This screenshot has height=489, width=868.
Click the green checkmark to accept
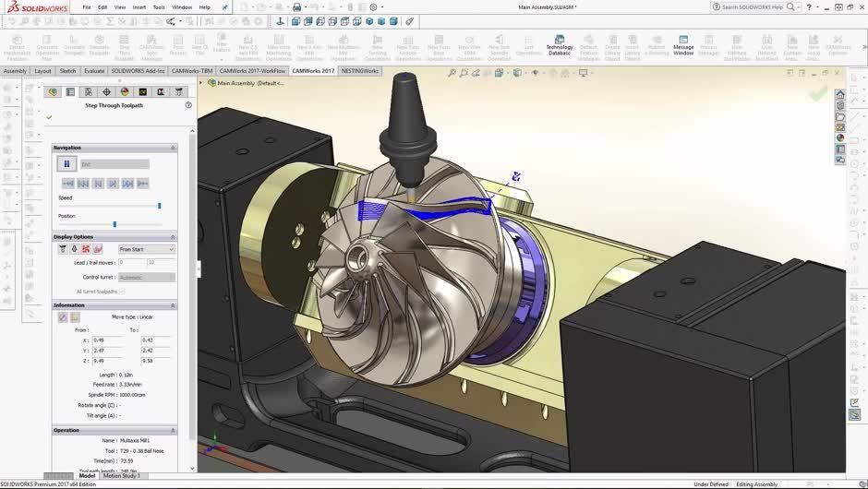pos(49,117)
